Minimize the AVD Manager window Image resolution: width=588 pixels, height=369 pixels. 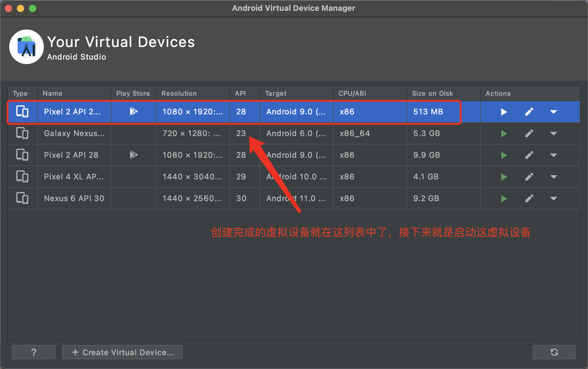tap(20, 8)
